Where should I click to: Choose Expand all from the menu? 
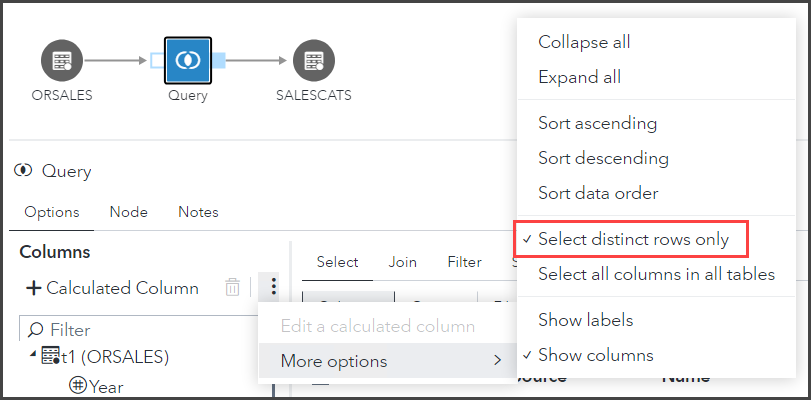click(x=578, y=77)
